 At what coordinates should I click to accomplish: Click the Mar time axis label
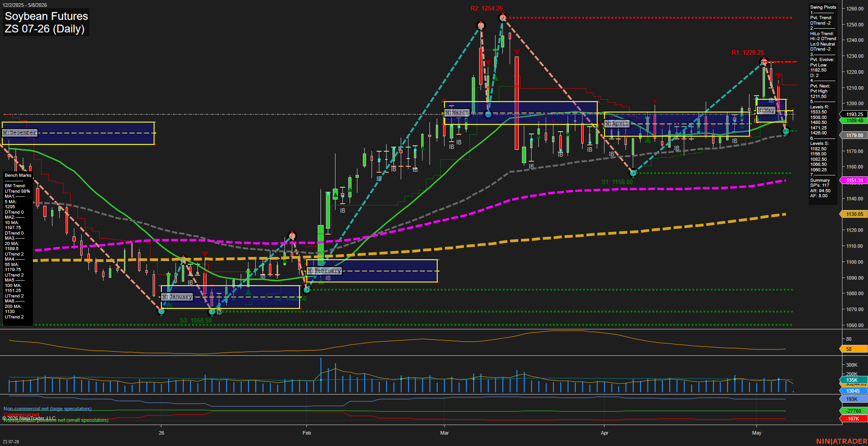click(444, 433)
